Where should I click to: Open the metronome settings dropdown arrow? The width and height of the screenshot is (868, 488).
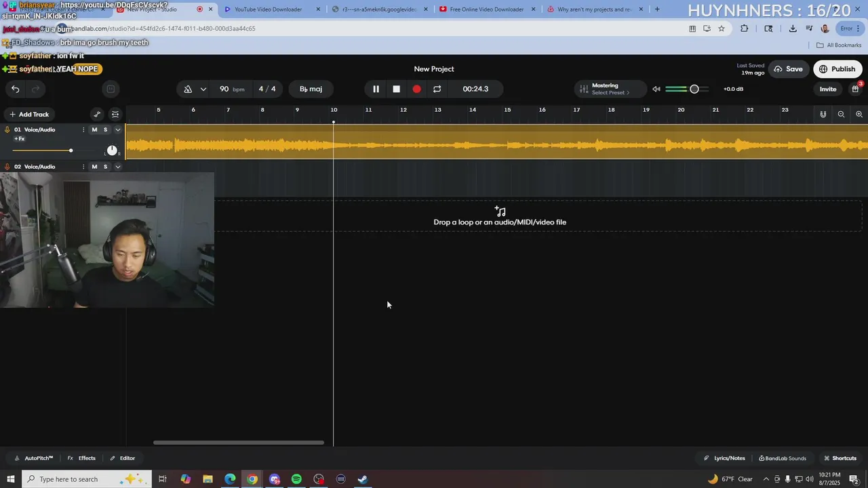click(x=203, y=89)
